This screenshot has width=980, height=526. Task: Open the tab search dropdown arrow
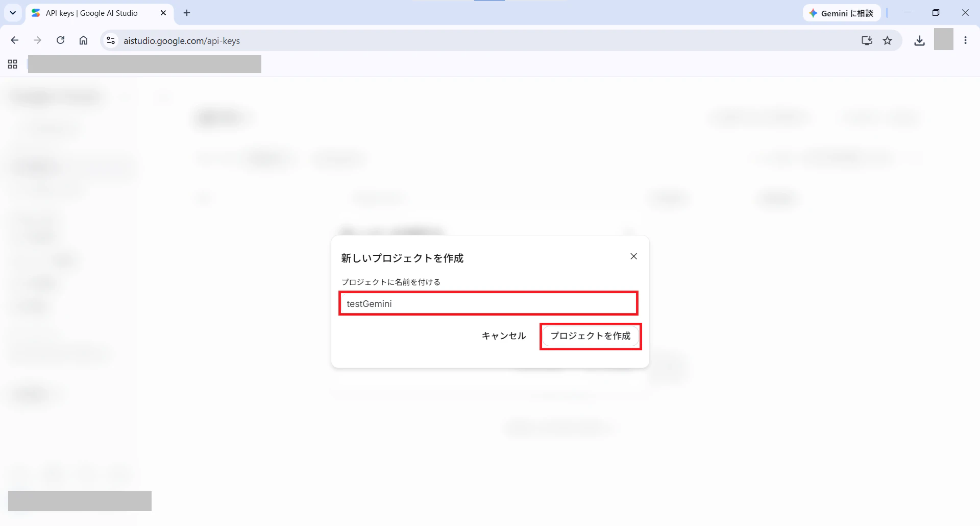click(x=13, y=13)
